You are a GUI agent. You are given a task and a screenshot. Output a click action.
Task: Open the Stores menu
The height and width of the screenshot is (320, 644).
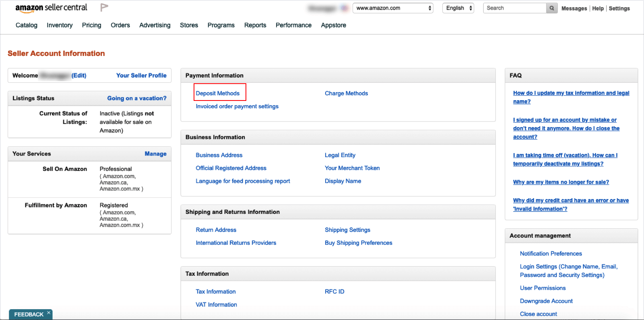point(189,25)
